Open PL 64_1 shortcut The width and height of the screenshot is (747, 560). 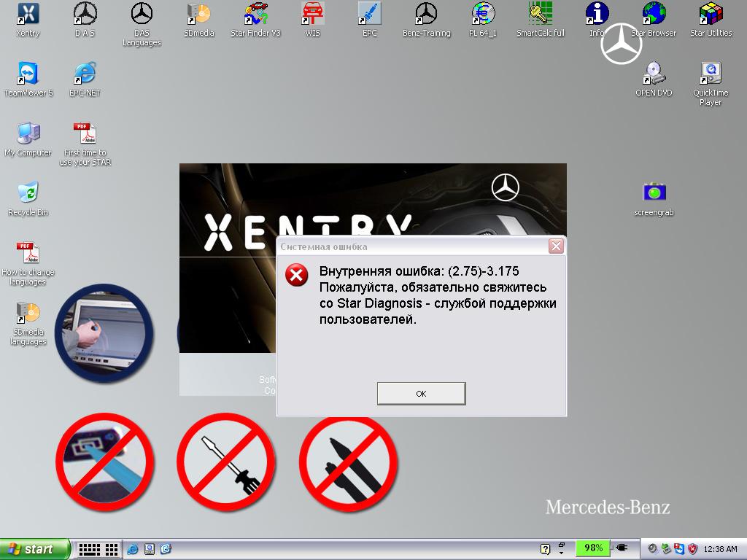pos(483,20)
